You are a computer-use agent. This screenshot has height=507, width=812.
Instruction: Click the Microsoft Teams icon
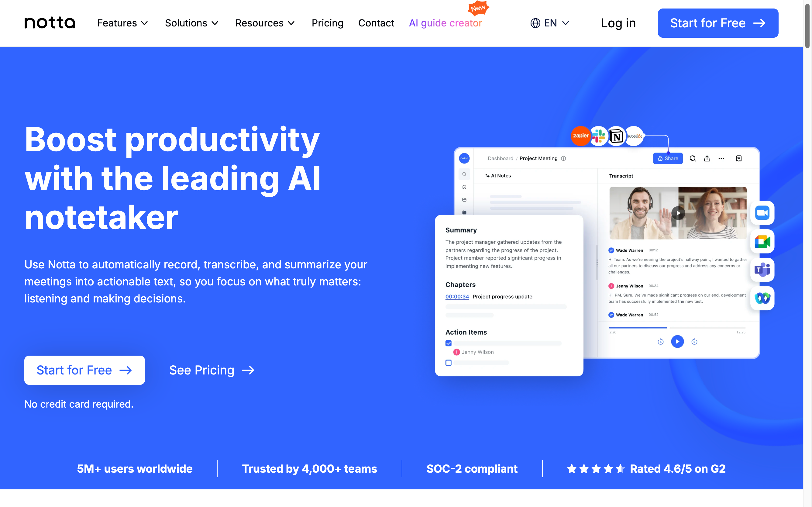pyautogui.click(x=764, y=270)
